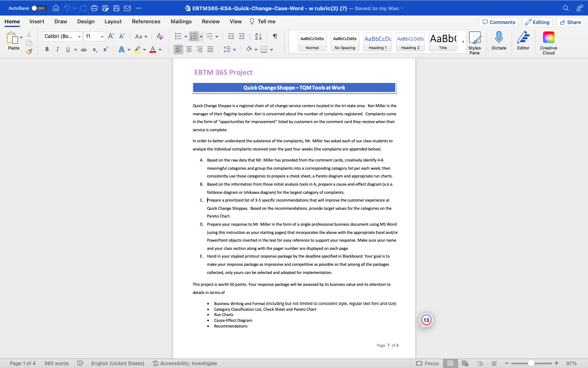Toggle italic formatting
The width and height of the screenshot is (588, 368).
point(57,49)
